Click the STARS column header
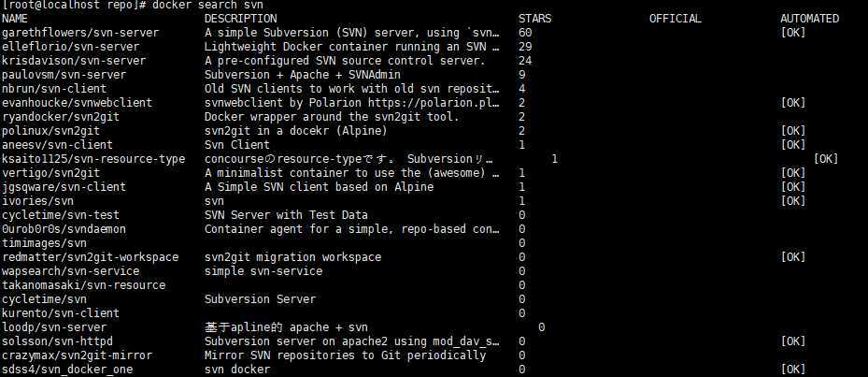The height and width of the screenshot is (377, 868). click(534, 19)
